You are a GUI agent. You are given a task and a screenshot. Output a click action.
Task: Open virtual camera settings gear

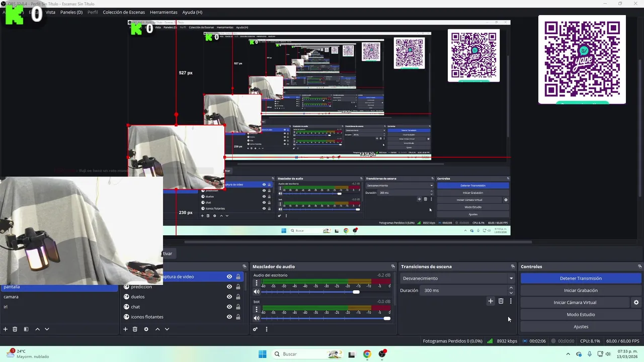636,303
